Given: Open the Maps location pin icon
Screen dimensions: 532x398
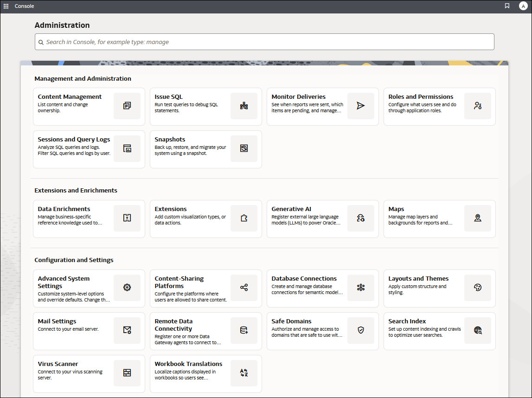Looking at the screenshot, I should [478, 218].
